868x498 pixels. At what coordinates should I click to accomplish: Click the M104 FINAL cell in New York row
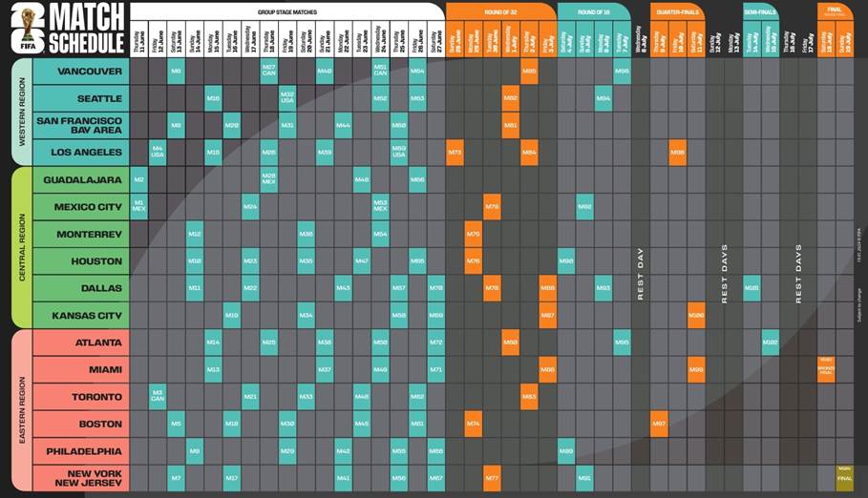[845, 478]
